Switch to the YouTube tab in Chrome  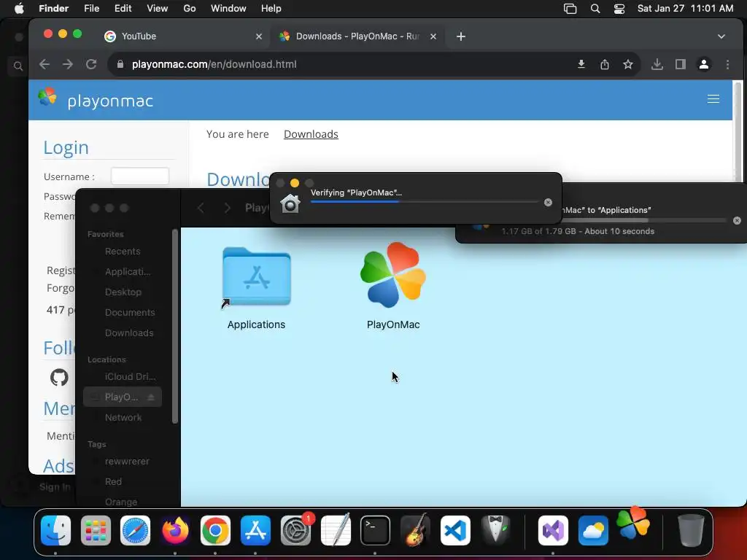182,36
